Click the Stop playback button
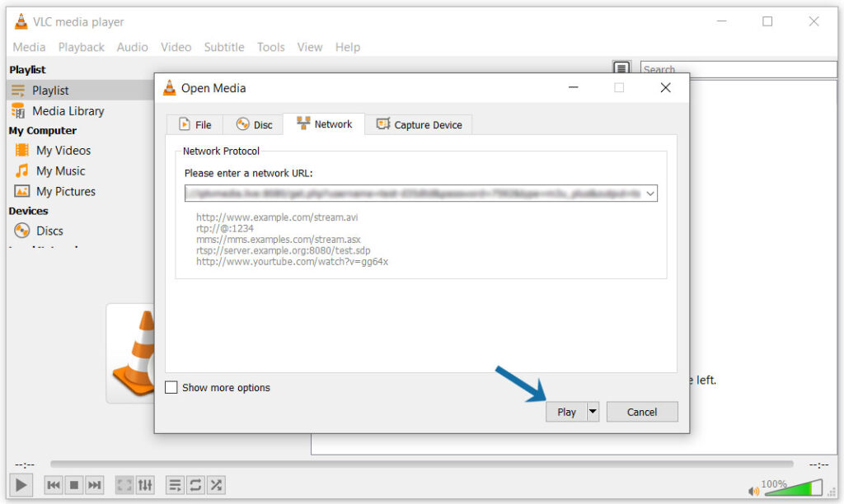Viewport: 844px width, 504px height. tap(74, 485)
